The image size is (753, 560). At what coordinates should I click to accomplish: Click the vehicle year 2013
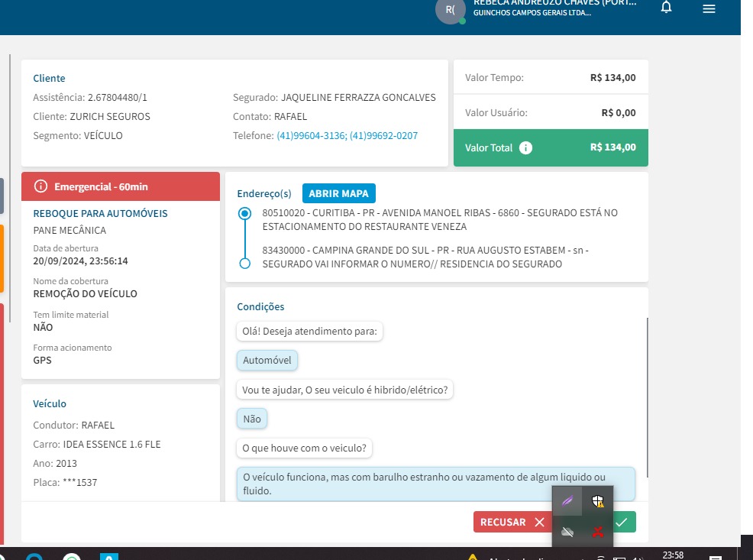point(66,464)
